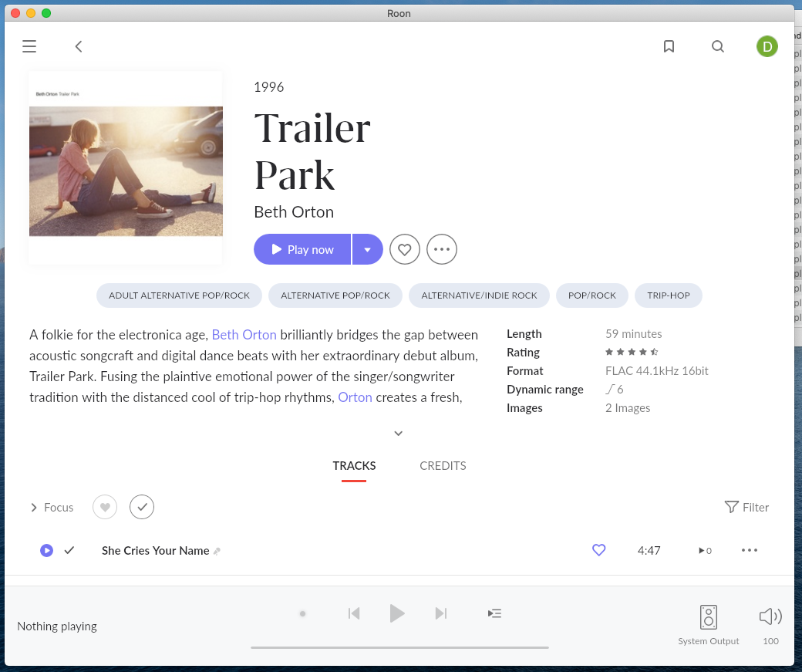Click the 59 minutes length value
The width and height of the screenshot is (802, 672).
pos(633,334)
